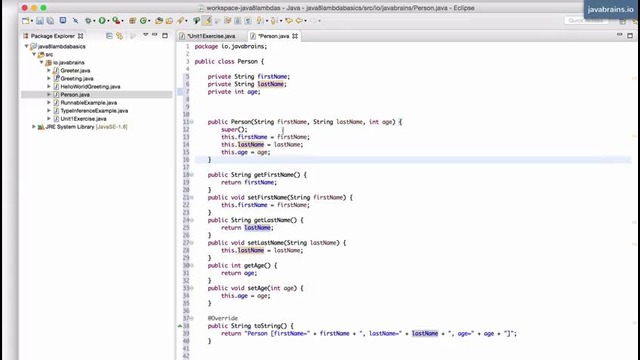Image resolution: width=640 pixels, height=360 pixels.
Task: Click the Save All toolbar icon
Action: [50, 20]
